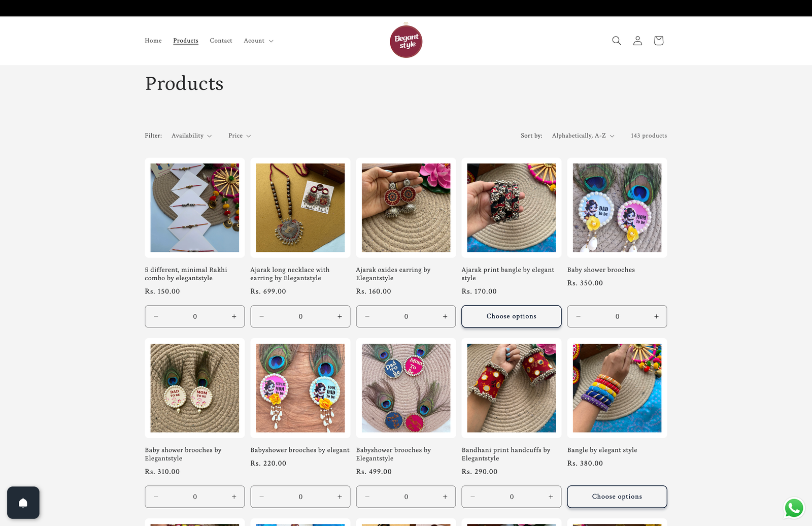Open WhatsApp chat bubble icon
812x526 pixels.
coord(794,508)
